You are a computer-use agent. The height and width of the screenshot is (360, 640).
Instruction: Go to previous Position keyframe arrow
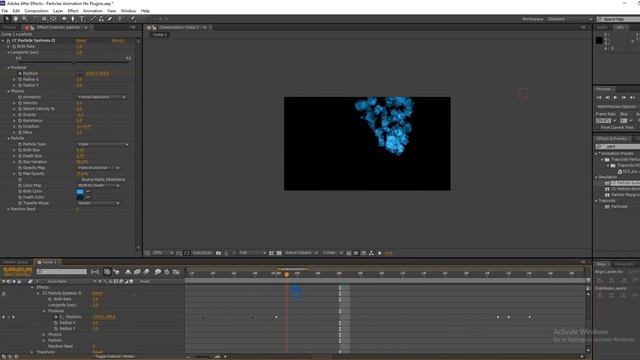3,317
